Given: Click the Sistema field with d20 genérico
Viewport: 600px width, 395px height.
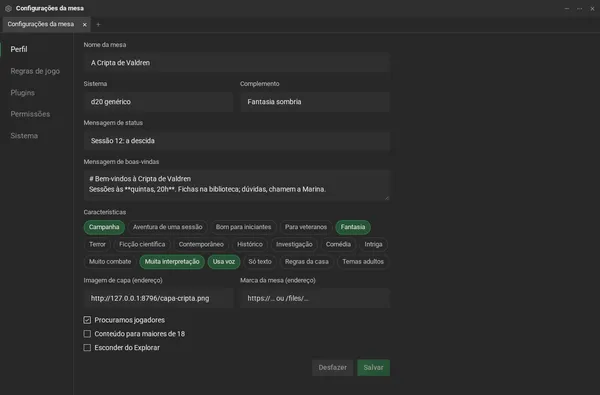Looking at the screenshot, I should 158,102.
